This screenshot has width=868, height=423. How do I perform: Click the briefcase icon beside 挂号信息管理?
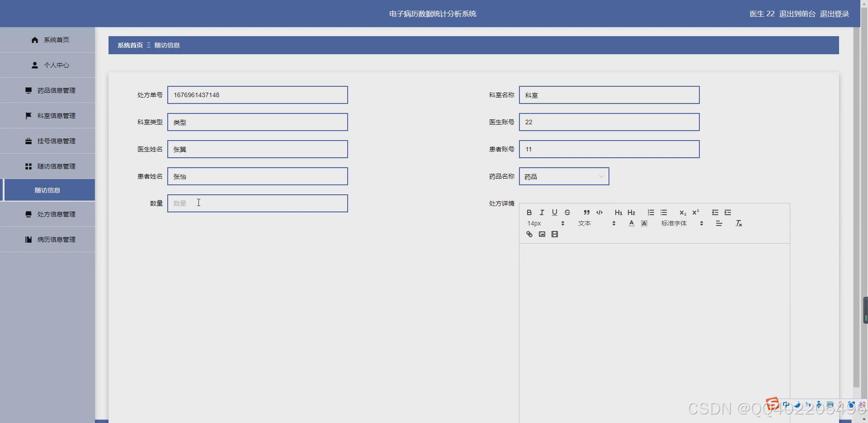tap(28, 141)
